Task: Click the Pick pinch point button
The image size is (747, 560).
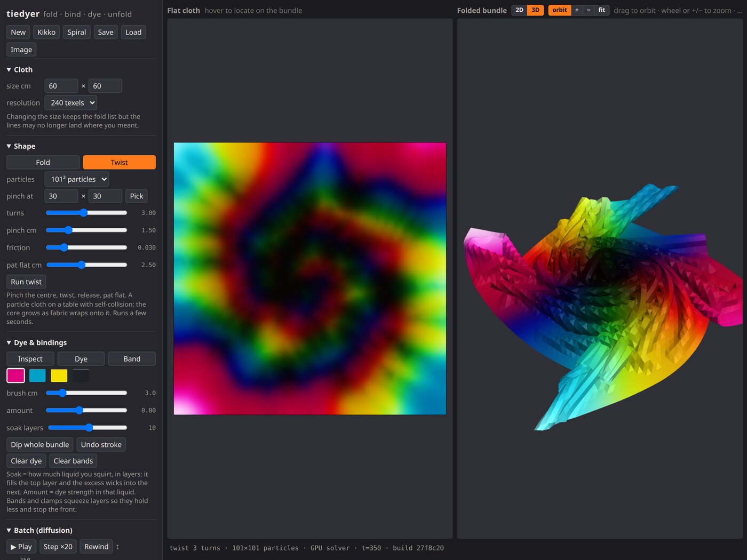Action: [137, 196]
